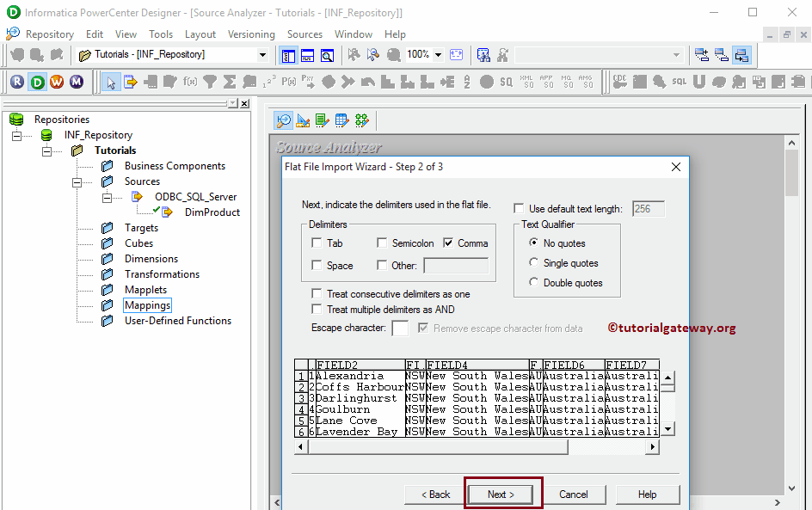Select the Single quotes option
The height and width of the screenshot is (510, 812).
[x=533, y=262]
